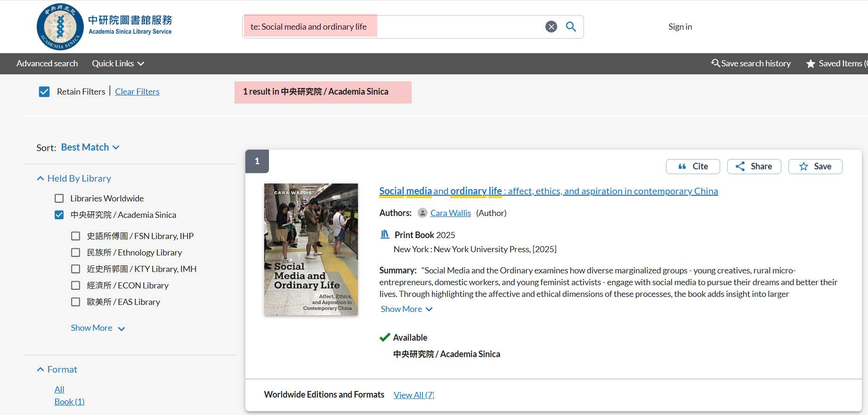Open the Best Match sort dropdown
The height and width of the screenshot is (415, 868).
click(x=90, y=147)
